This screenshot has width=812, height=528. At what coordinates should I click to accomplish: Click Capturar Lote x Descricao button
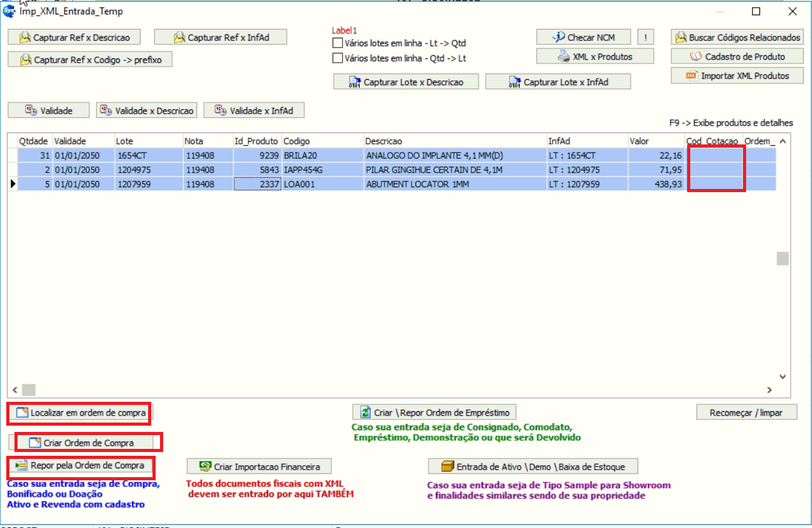coord(406,82)
